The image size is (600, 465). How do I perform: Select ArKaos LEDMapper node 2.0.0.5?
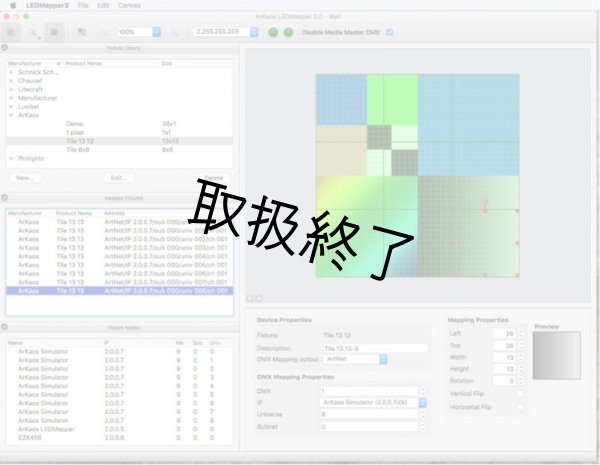click(119, 429)
